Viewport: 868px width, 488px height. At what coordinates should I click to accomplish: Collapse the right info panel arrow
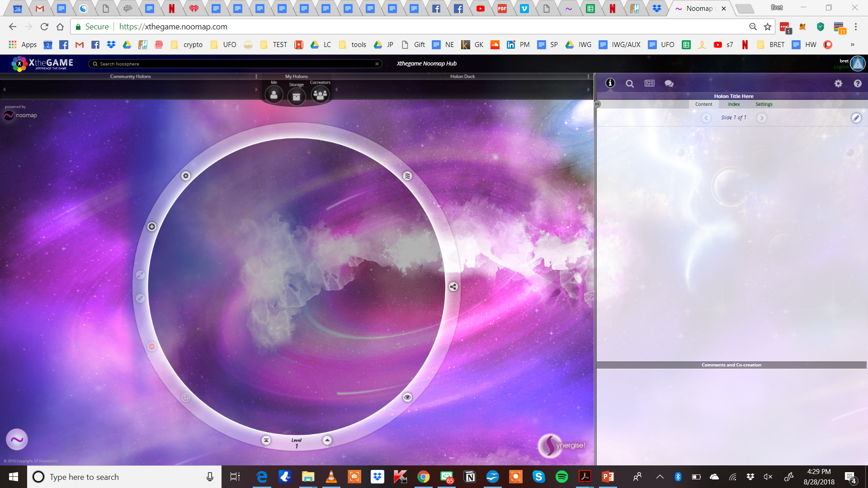(x=598, y=104)
